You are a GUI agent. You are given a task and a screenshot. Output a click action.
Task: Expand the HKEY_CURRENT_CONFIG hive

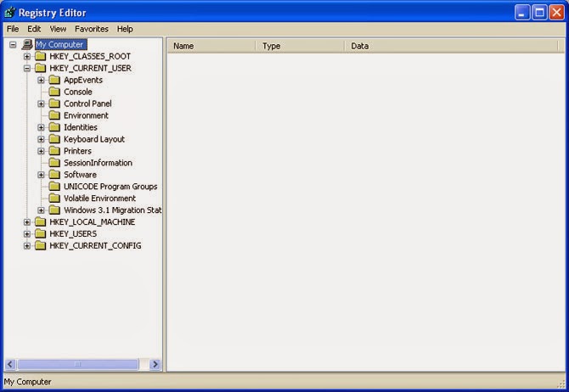(27, 246)
